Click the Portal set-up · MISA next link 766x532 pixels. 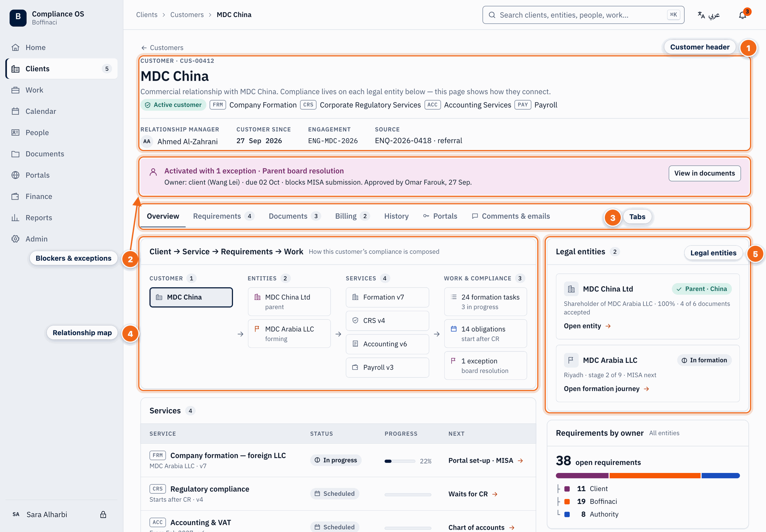pyautogui.click(x=486, y=460)
